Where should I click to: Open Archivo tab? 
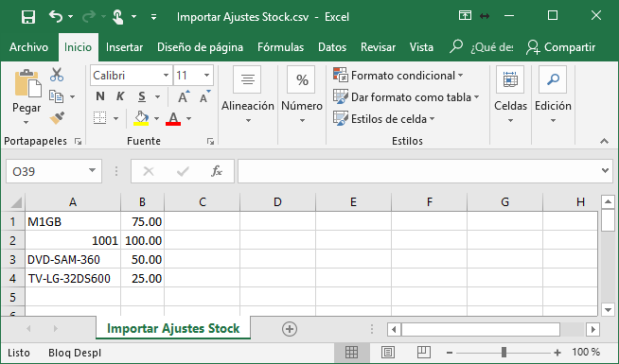pos(28,47)
